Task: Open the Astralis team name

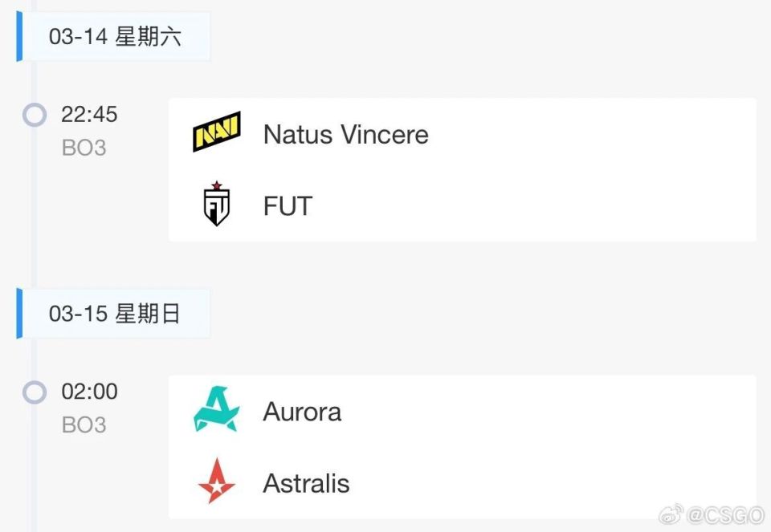Action: click(x=306, y=483)
